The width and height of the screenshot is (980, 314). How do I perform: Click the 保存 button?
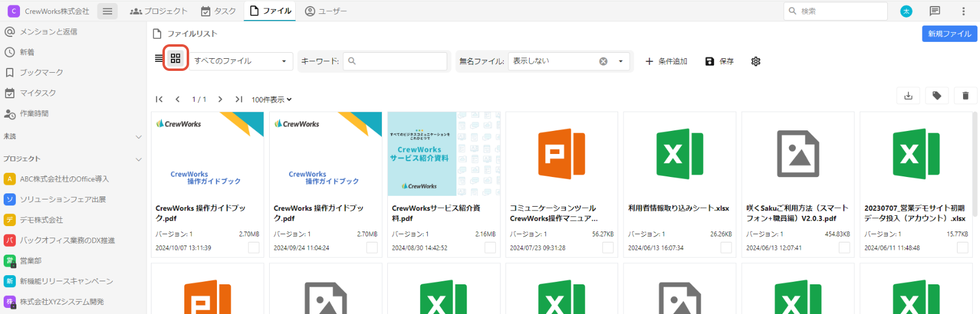719,61
